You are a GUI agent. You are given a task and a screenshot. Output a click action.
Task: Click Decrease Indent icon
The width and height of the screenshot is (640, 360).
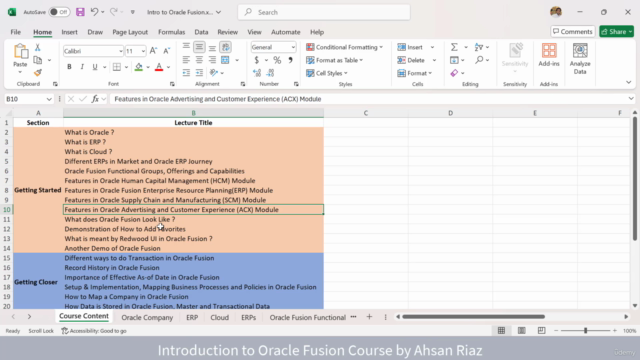tap(186, 73)
